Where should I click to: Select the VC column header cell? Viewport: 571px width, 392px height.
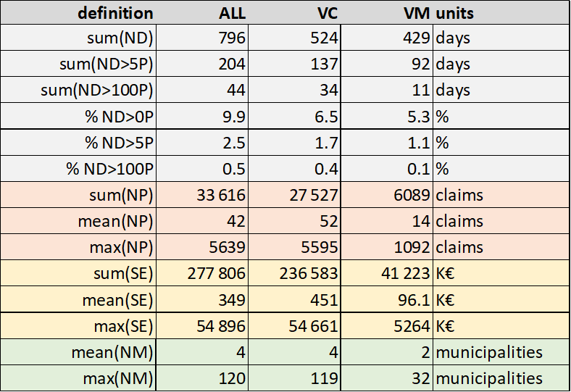(328, 13)
